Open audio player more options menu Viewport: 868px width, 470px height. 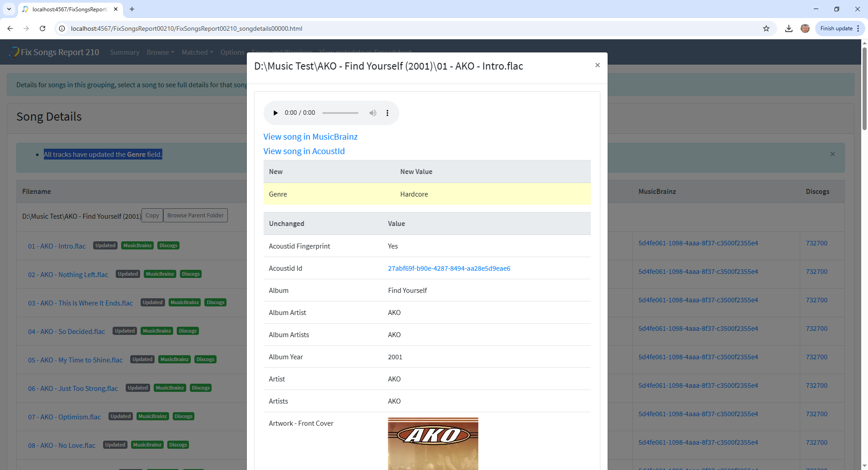pos(387,113)
